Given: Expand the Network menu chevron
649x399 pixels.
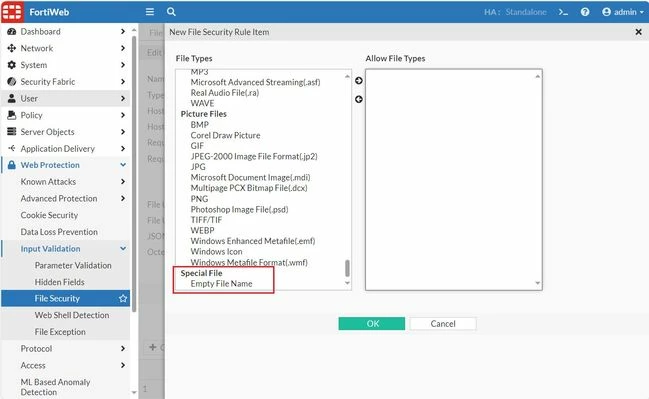Looking at the screenshot, I should [x=123, y=48].
